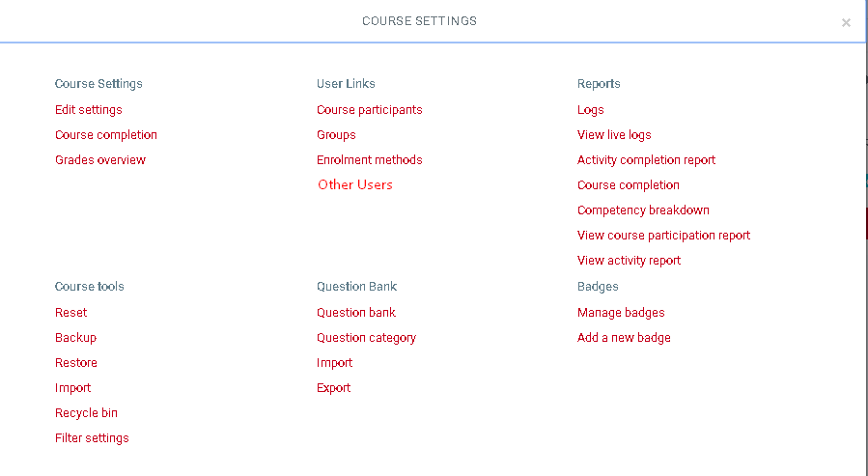Select Add a new badge

[624, 338]
